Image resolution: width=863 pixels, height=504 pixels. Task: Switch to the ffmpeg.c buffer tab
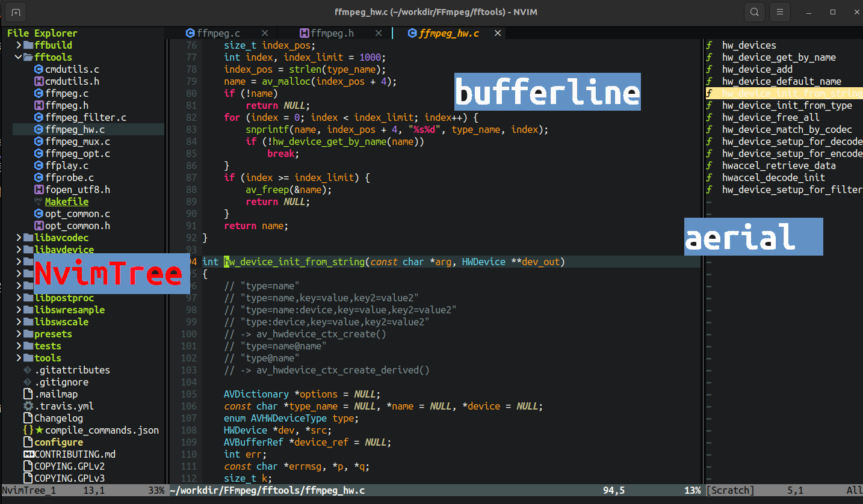point(218,33)
